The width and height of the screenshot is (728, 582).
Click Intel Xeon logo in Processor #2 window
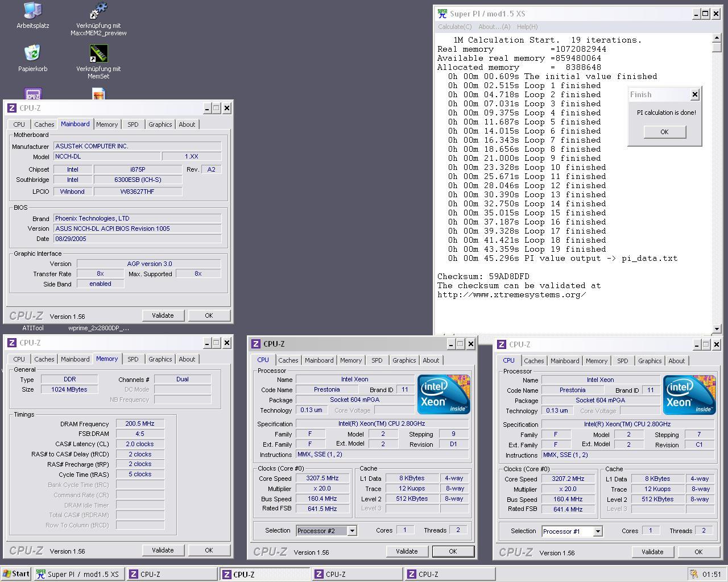tap(444, 394)
